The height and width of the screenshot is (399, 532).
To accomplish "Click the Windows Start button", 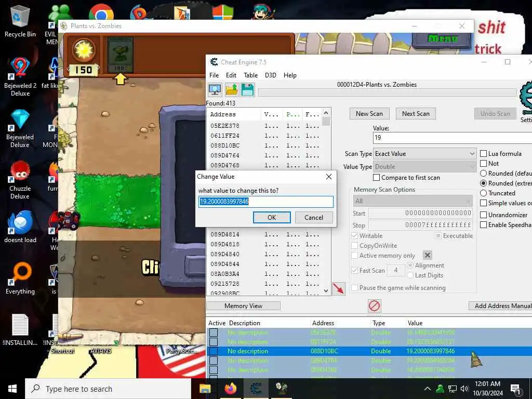I will 12,389.
